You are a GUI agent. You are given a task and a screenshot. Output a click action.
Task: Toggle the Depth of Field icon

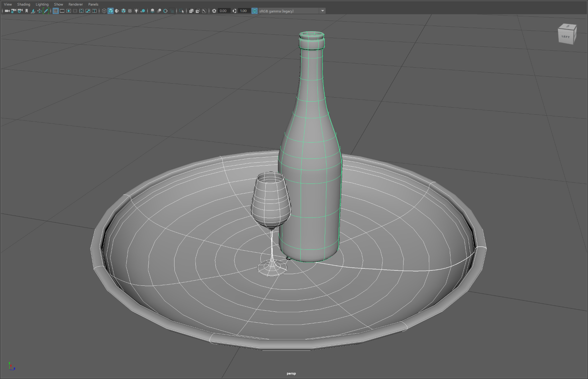[x=172, y=11]
